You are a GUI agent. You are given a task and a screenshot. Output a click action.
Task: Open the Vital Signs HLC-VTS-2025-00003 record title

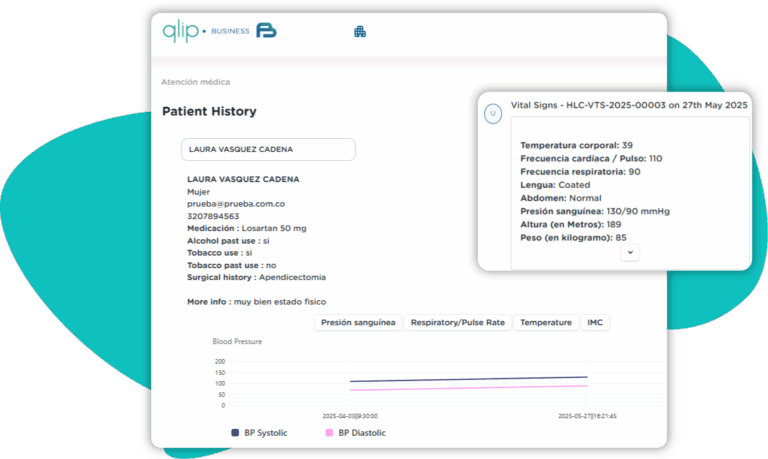coord(629,104)
